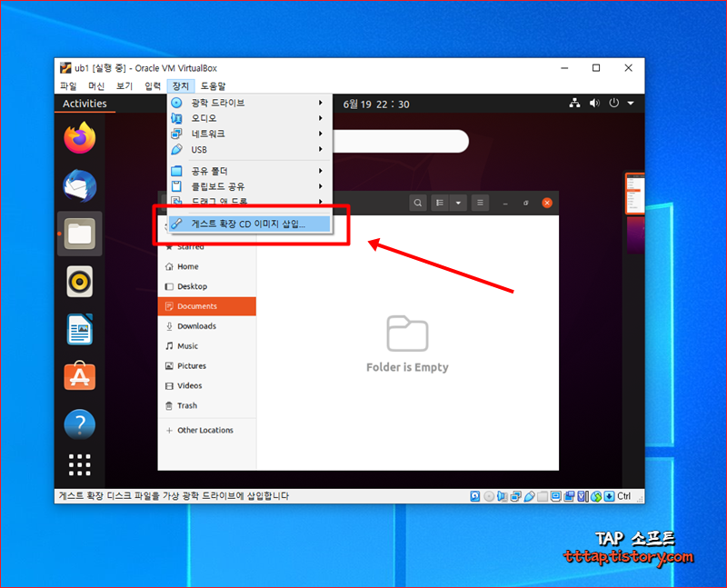Screen dimensions: 727x588
Task: Open the 보기 menu
Action: tap(124, 85)
